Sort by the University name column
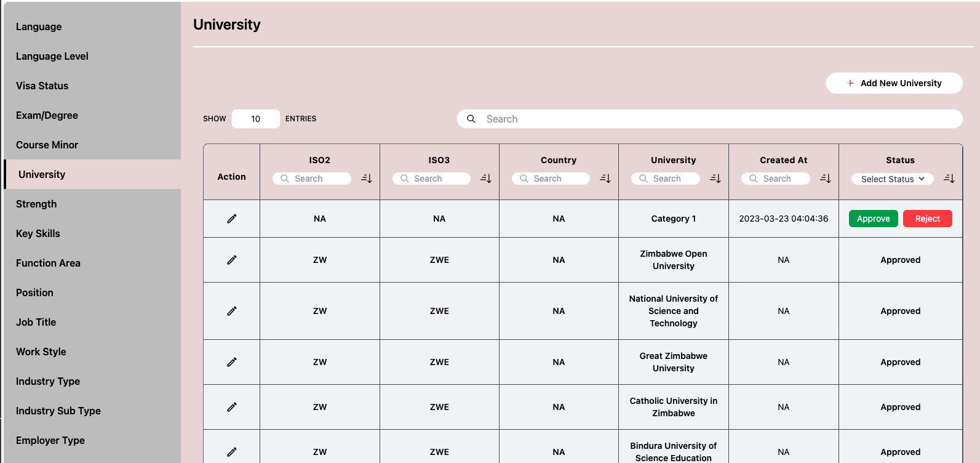This screenshot has height=463, width=980. [715, 179]
